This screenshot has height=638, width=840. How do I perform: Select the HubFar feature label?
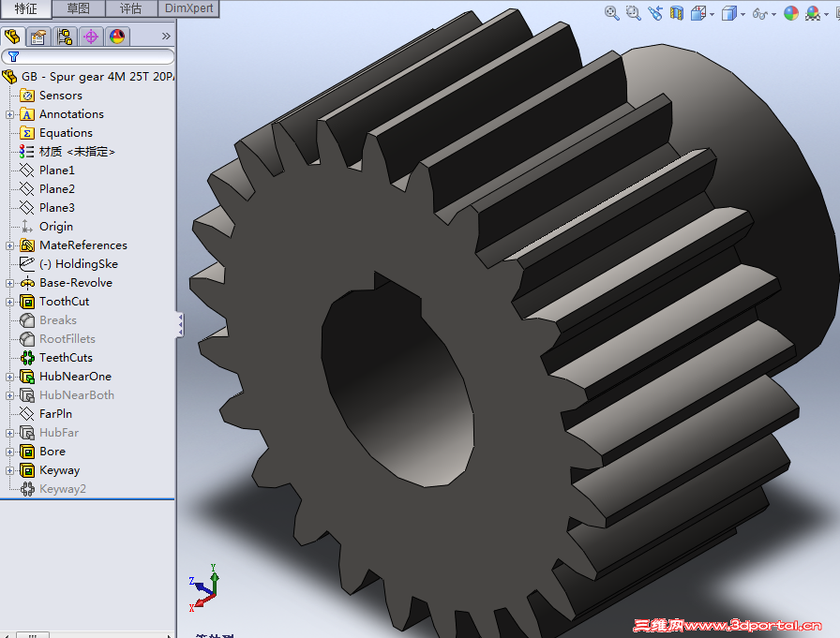59,433
